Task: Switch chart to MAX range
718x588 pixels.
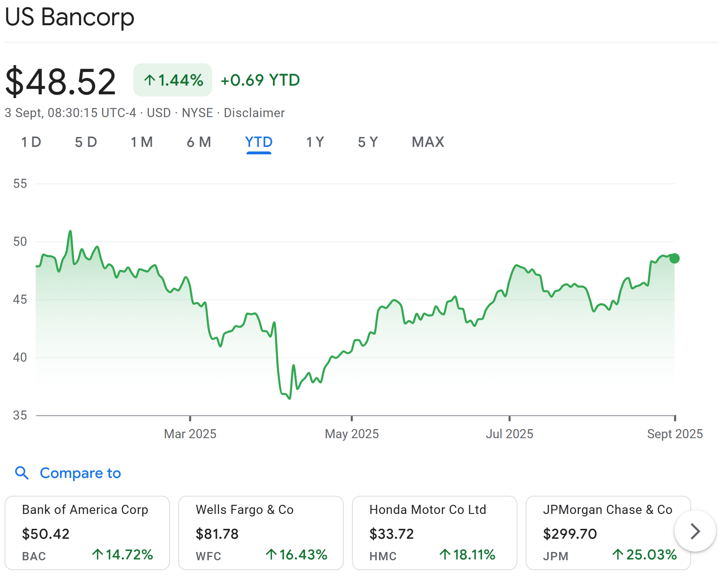Action: click(428, 142)
